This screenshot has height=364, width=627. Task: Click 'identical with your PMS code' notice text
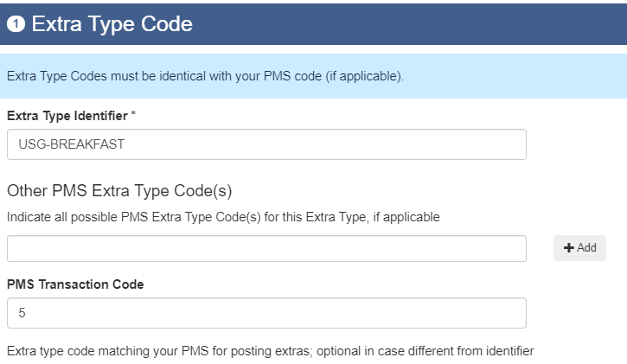pos(240,76)
